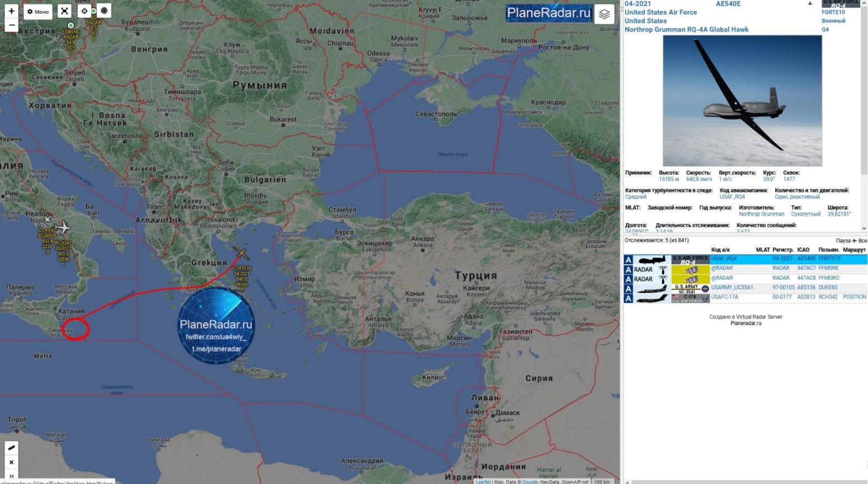Open Northrop Grumman RQ-4A Global Hawk link
The image size is (868, 484).
686,30
